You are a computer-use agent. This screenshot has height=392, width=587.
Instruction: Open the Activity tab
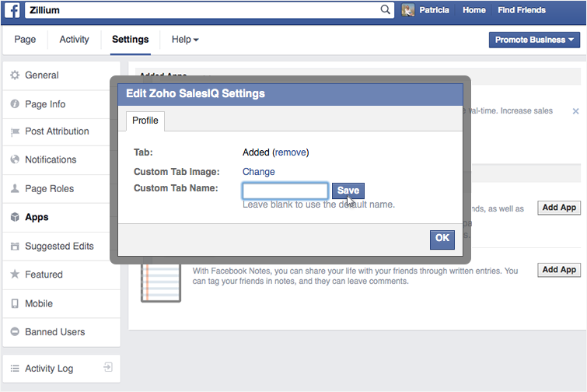pyautogui.click(x=74, y=40)
